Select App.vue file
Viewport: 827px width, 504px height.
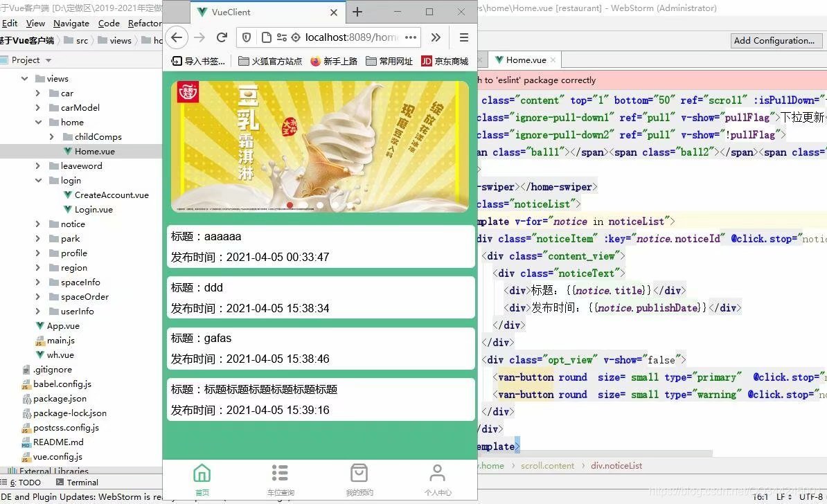click(x=57, y=326)
